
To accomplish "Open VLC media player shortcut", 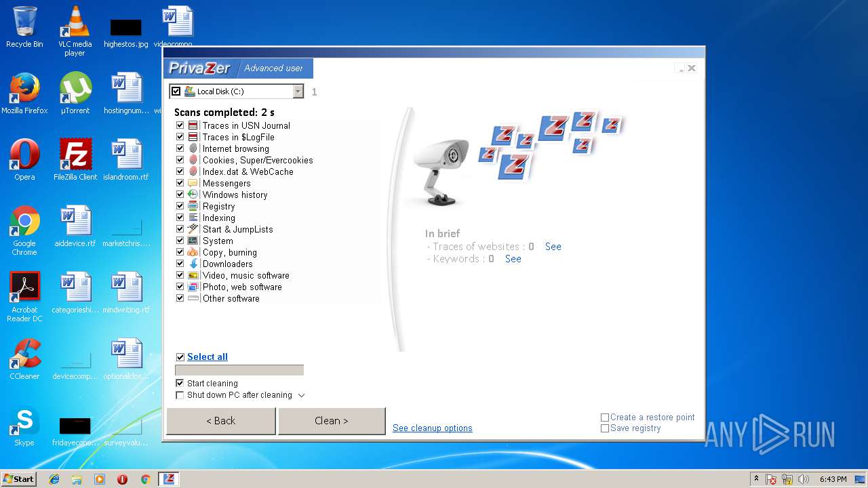I will 75,31.
